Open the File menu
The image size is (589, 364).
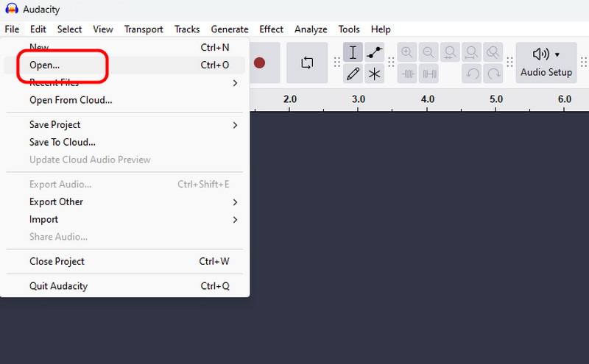12,29
